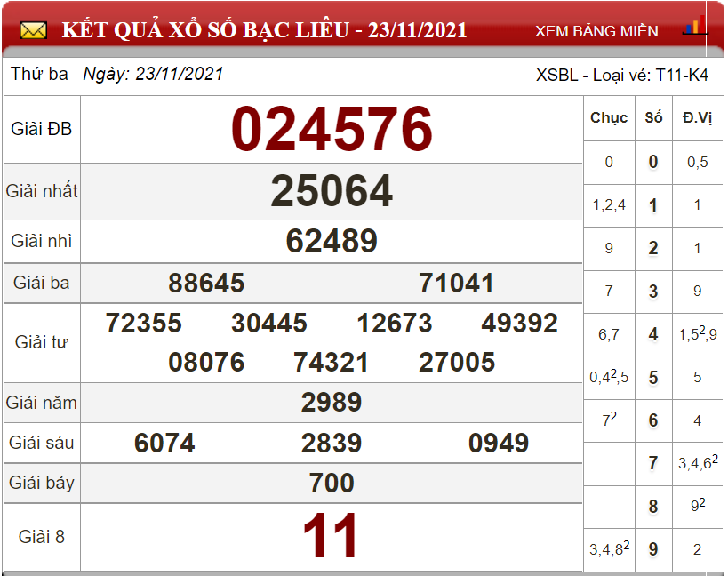Click the XSBL ticket type text
Viewport: 728px width, 576px height.
(621, 75)
